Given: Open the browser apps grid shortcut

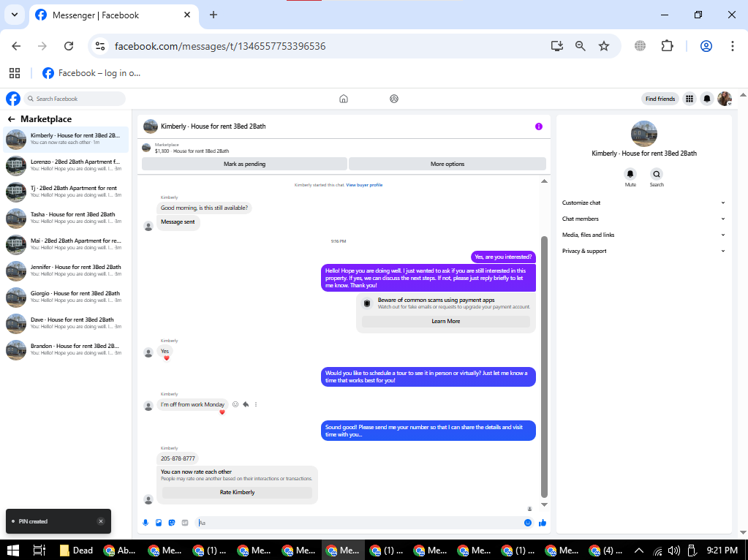Looking at the screenshot, I should click(x=15, y=73).
